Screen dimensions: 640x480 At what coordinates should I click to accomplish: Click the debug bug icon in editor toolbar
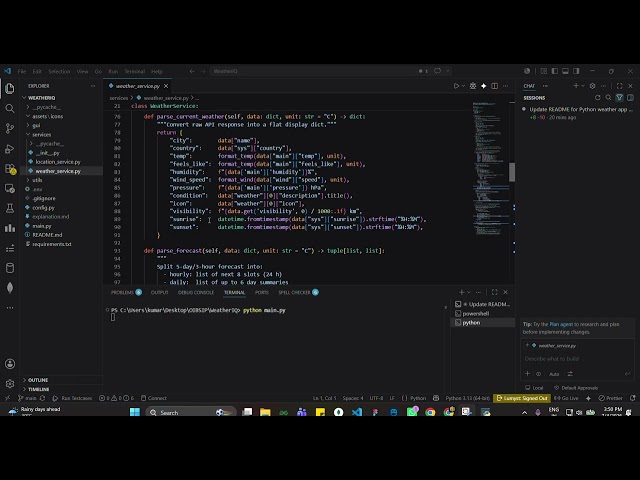[473, 86]
